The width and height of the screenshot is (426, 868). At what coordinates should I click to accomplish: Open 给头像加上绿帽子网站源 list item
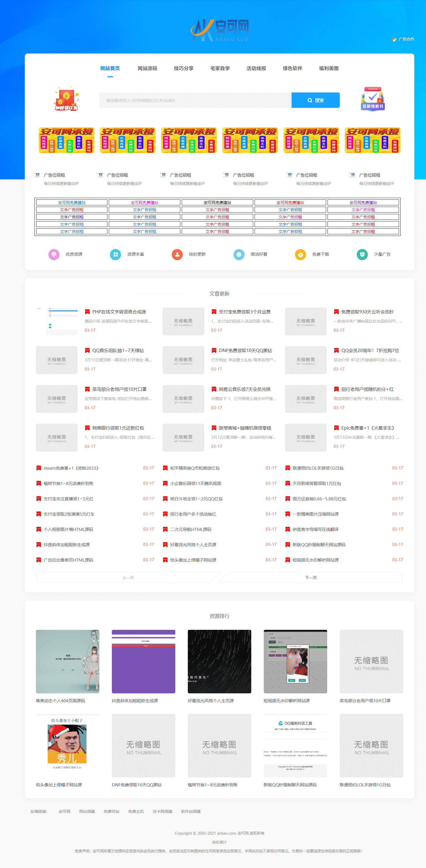[193, 560]
